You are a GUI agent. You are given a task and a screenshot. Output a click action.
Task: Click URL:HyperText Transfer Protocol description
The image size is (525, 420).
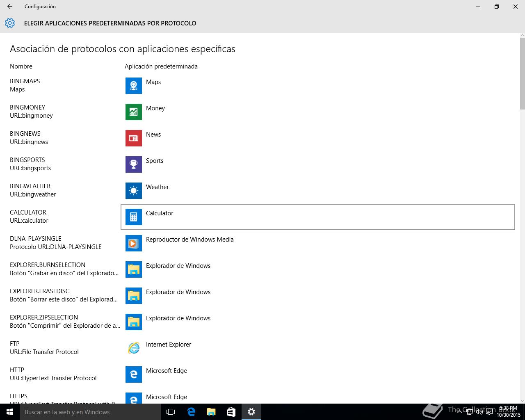tap(53, 378)
